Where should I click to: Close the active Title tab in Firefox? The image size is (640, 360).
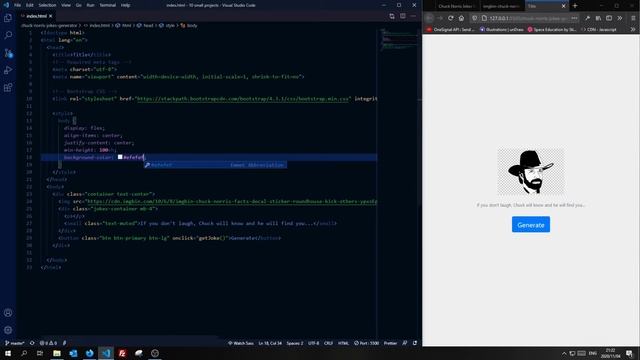pyautogui.click(x=563, y=6)
